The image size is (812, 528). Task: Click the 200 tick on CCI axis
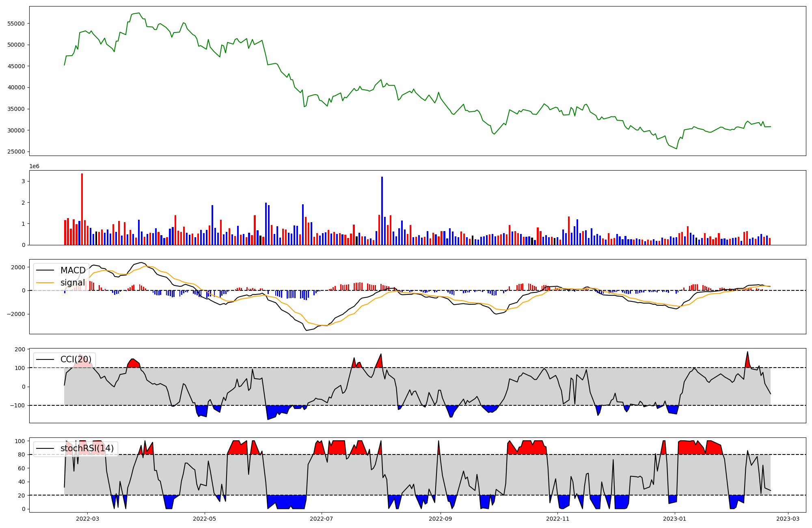point(21,349)
